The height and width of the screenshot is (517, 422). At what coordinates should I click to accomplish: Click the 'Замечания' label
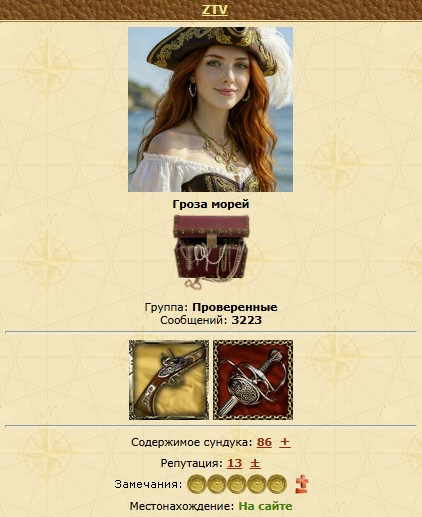(148, 484)
